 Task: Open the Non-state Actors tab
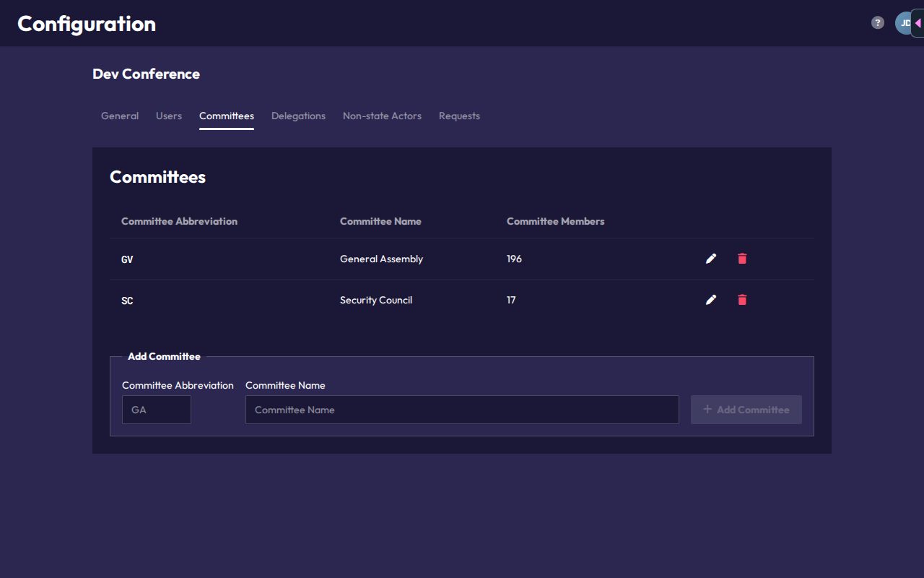(x=382, y=116)
